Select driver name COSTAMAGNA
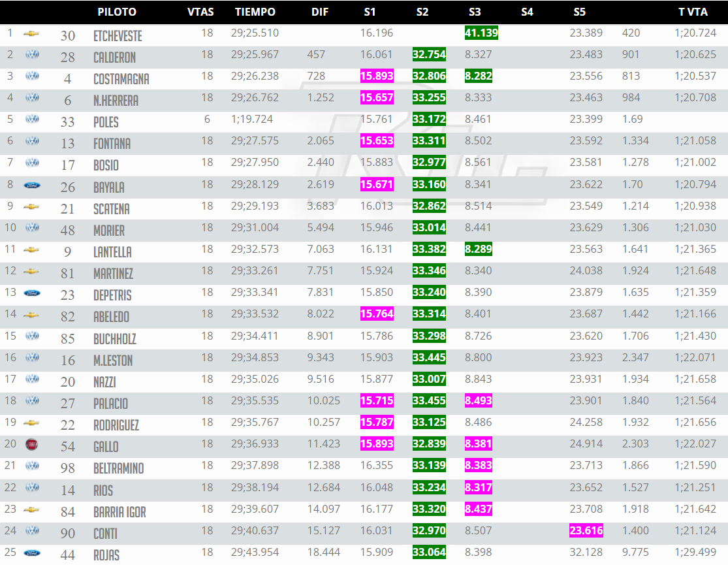The image size is (728, 565). point(121,79)
